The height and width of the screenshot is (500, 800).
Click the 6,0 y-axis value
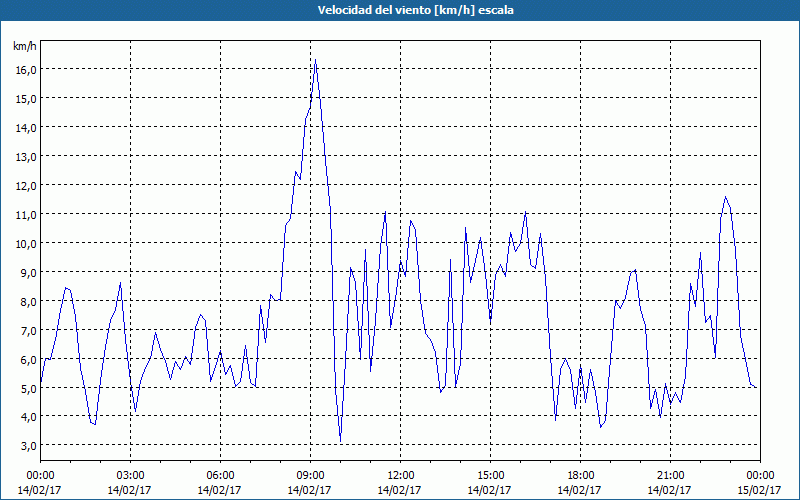(x=28, y=359)
